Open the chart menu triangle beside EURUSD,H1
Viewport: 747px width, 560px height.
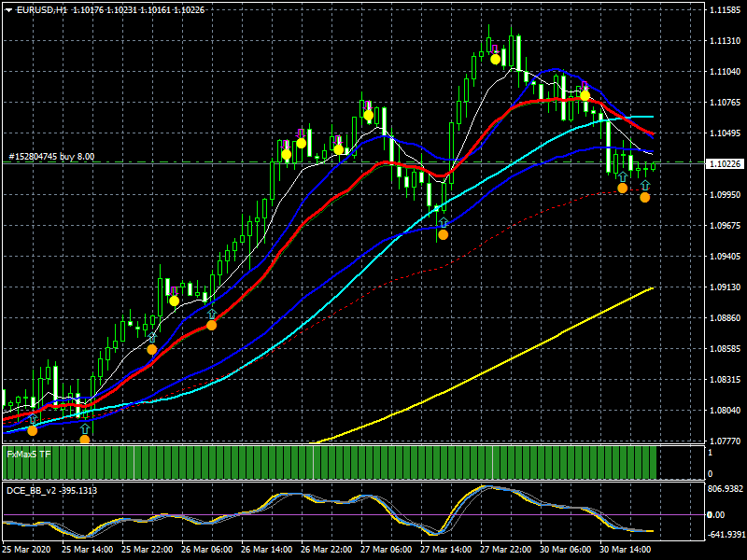click(x=8, y=10)
